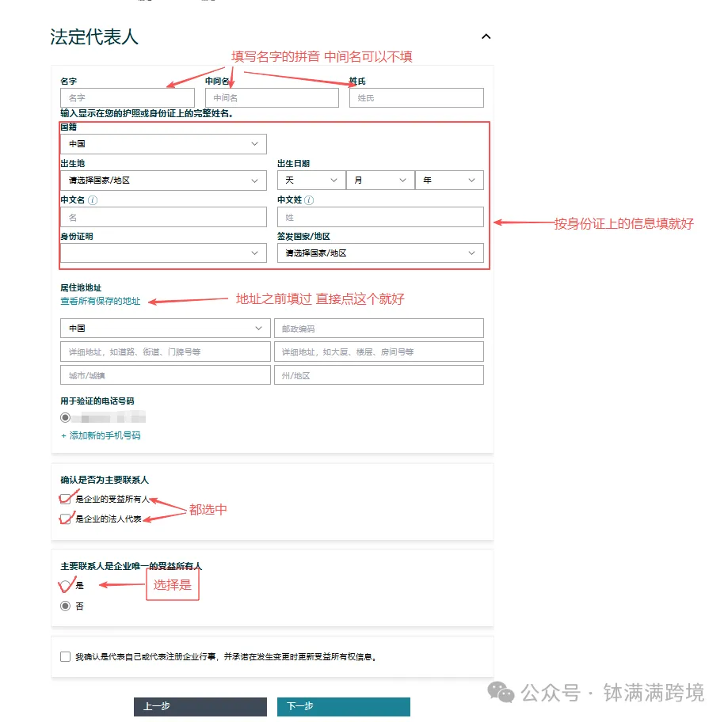728x722 pixels.
Task: Select the verification phone number radio button
Action: point(64,416)
